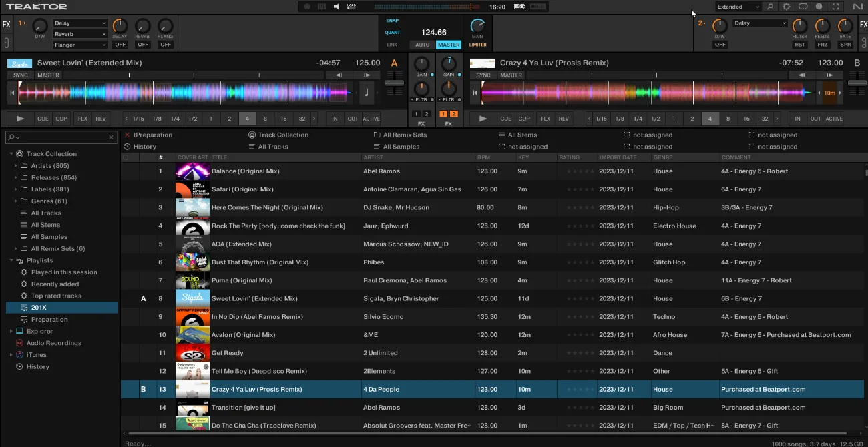Open the Track Collection favorite

pos(278,135)
